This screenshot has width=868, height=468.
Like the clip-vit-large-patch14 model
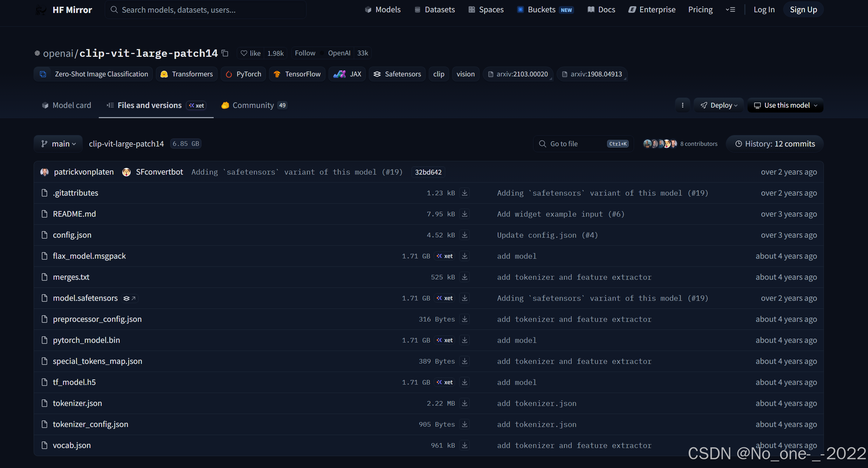(250, 53)
